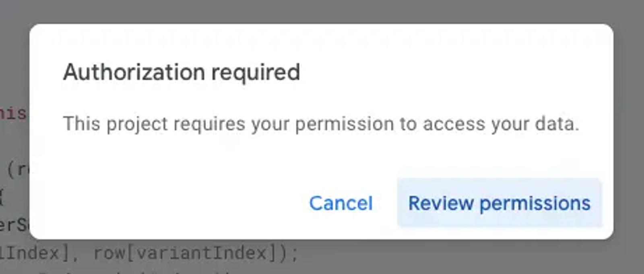
Task: Click the permission message text
Action: click(x=321, y=124)
